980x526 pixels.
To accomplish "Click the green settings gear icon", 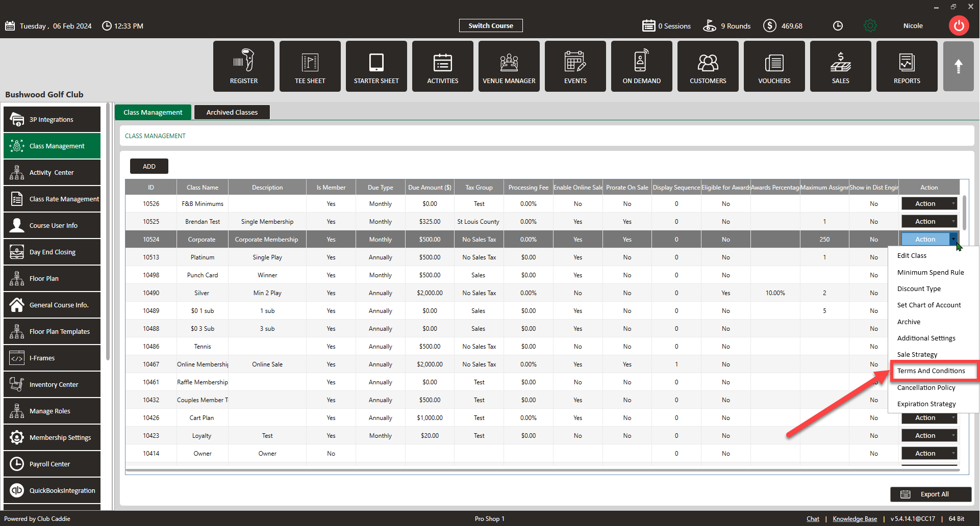I will 870,25.
